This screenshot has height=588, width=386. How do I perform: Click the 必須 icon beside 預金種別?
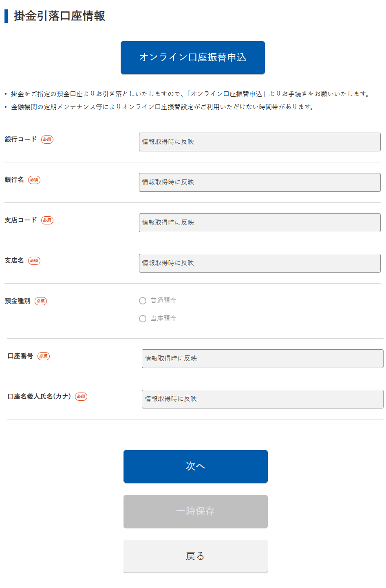[41, 301]
